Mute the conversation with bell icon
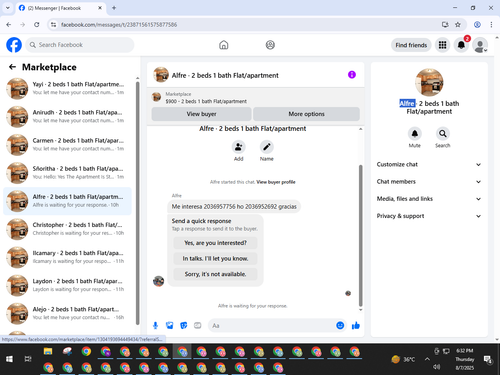This screenshot has width=500, height=375. pyautogui.click(x=414, y=134)
